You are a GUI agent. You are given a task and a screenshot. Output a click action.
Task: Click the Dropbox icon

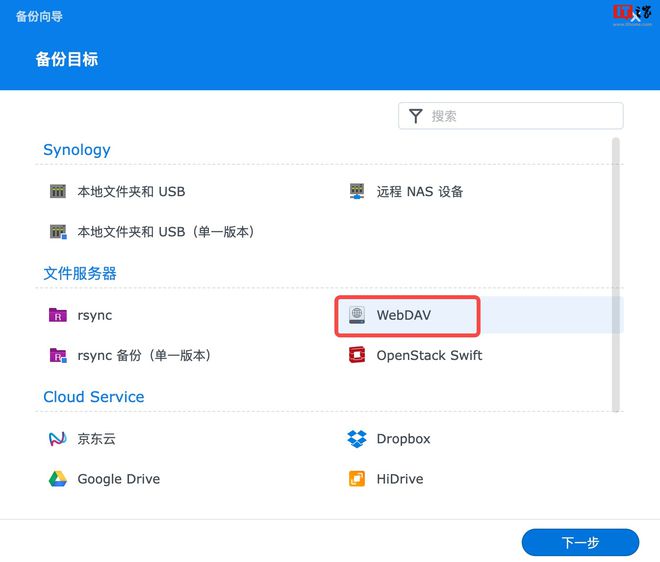[x=357, y=439]
